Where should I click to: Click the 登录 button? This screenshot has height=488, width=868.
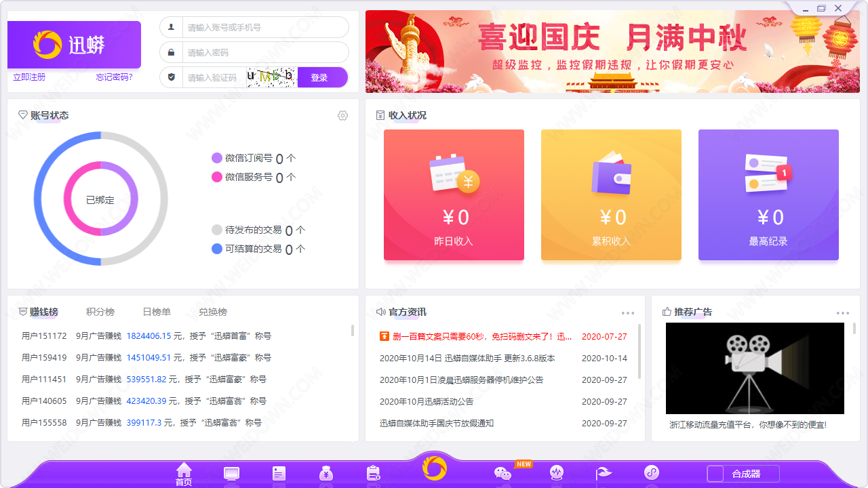(x=322, y=77)
